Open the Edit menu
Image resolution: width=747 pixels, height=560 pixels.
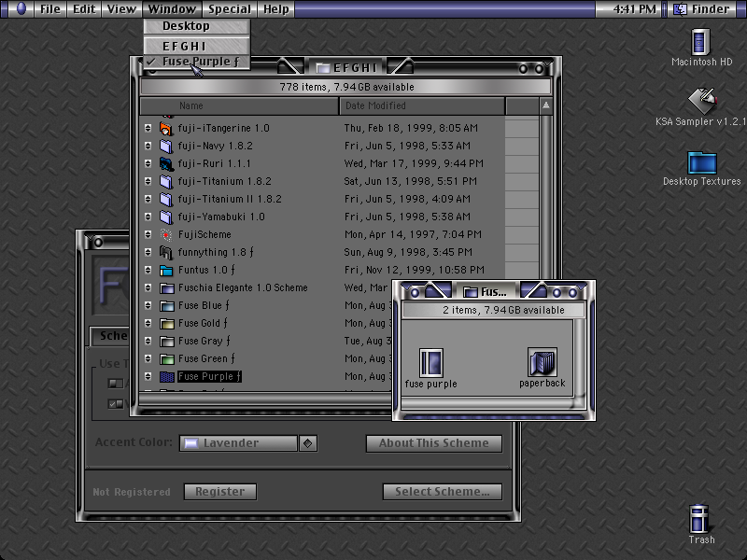84,9
